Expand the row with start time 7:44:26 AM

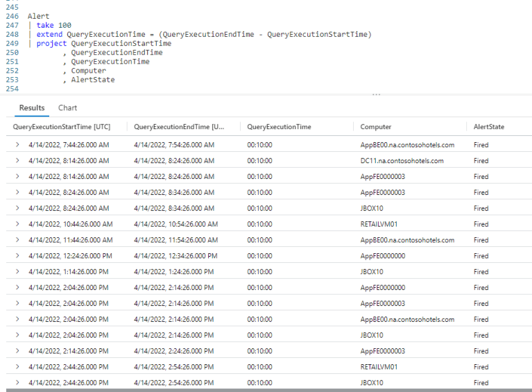(x=17, y=144)
